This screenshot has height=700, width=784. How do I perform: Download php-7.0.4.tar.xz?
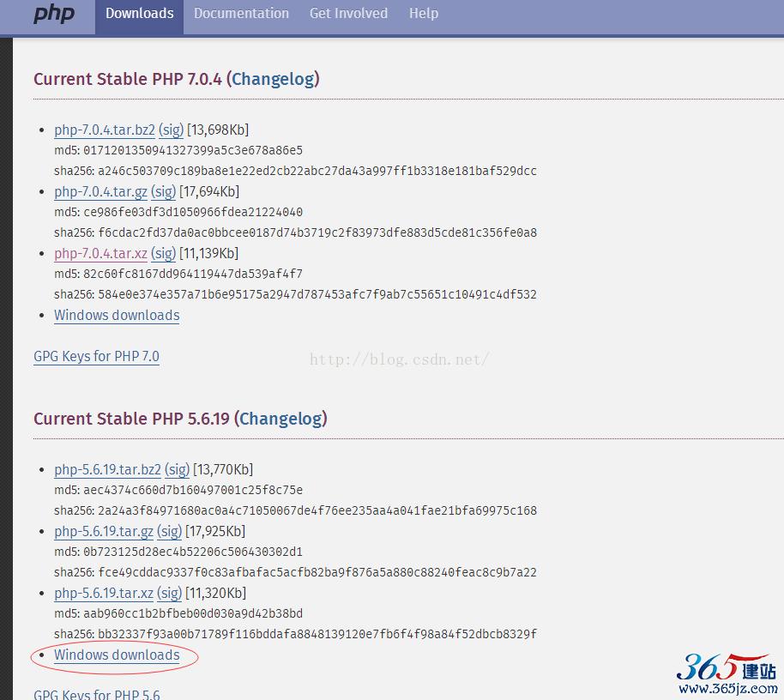[100, 254]
